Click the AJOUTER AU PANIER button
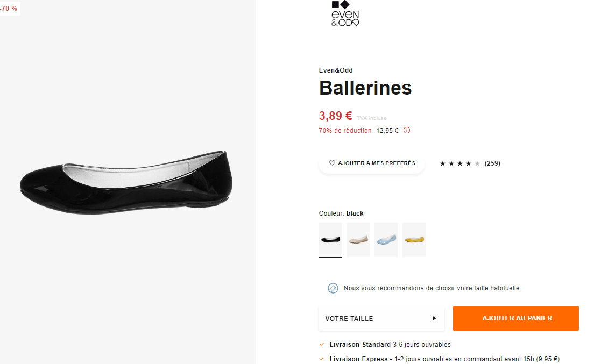Image resolution: width=608 pixels, height=364 pixels. click(x=515, y=318)
